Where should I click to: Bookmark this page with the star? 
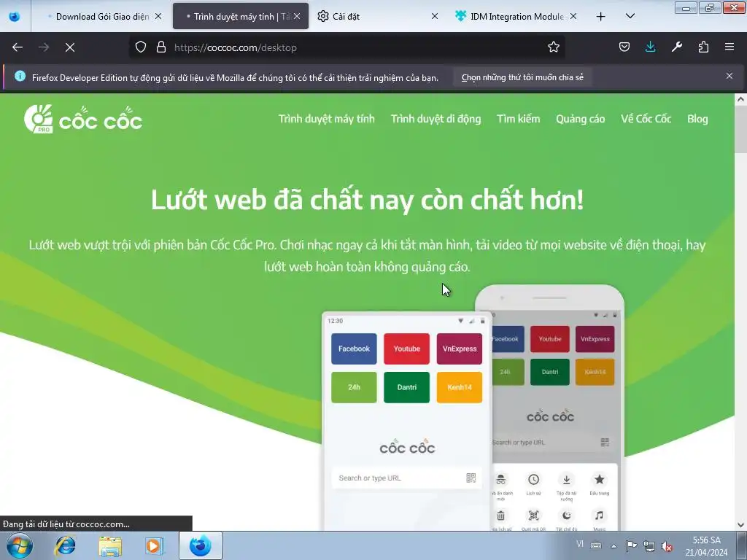[x=553, y=47]
